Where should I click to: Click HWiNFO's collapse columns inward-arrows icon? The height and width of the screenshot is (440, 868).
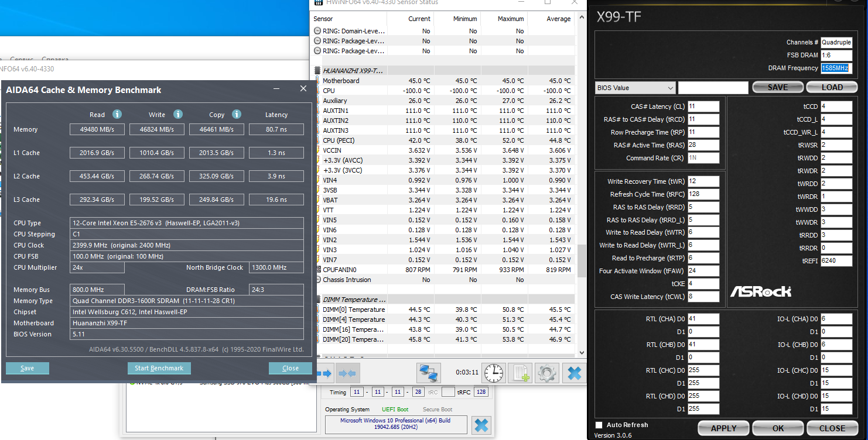(347, 373)
